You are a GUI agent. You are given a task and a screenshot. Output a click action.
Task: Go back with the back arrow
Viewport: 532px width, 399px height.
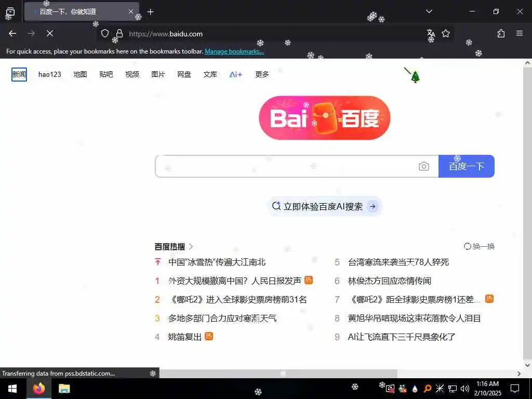click(12, 33)
